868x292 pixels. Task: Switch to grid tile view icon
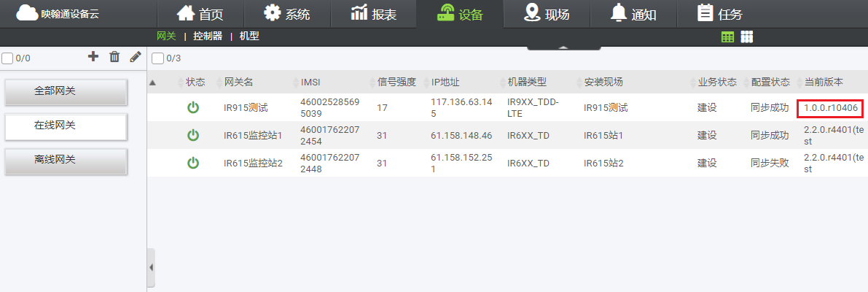tap(746, 37)
